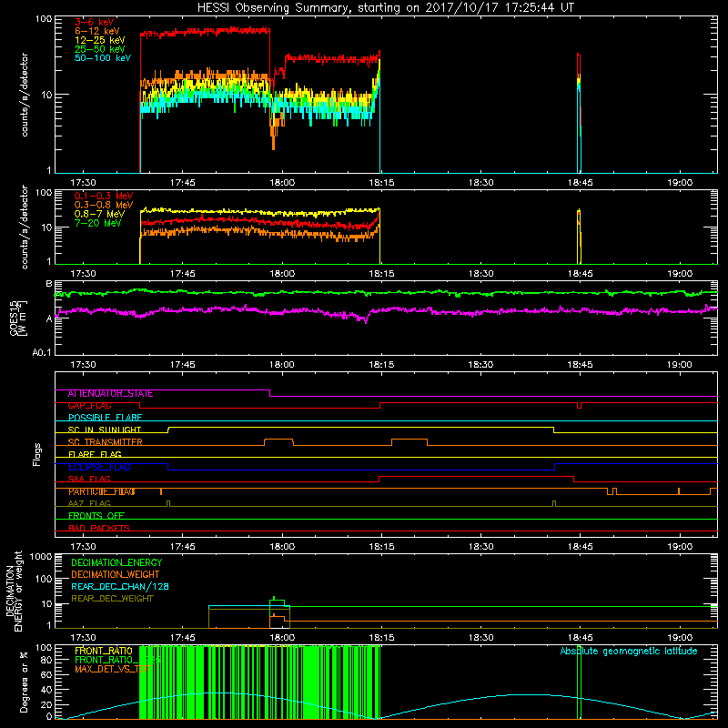Select the 12-25 keV legend label
Image resolution: width=728 pixels, height=728 pixels.
coord(100,40)
